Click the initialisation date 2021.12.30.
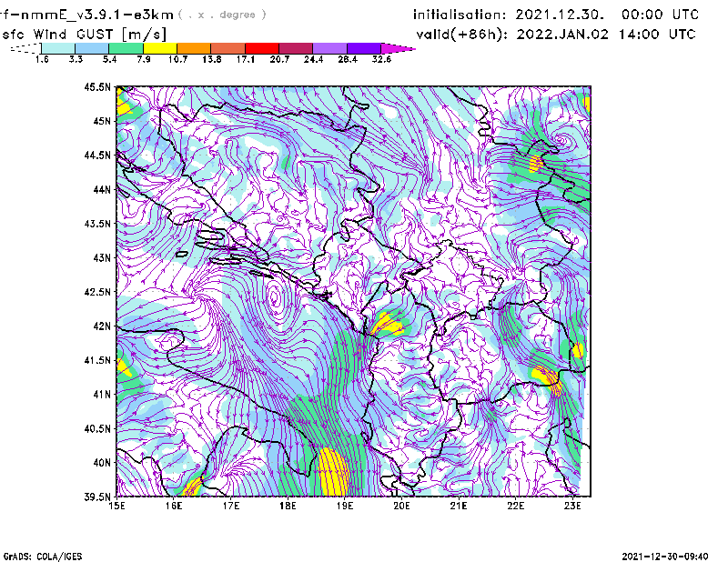 coord(560,15)
